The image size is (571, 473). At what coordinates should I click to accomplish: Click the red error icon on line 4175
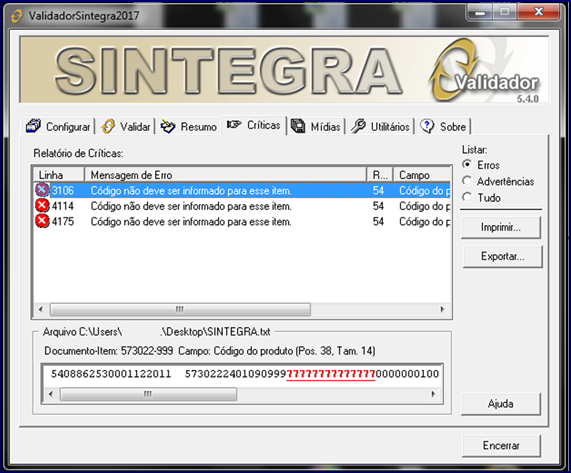pyautogui.click(x=42, y=221)
